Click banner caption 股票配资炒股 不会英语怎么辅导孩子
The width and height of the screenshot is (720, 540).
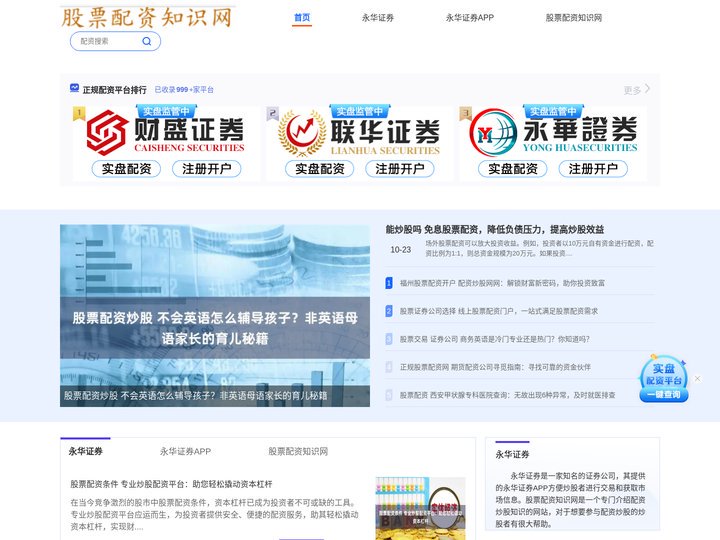[x=195, y=396]
